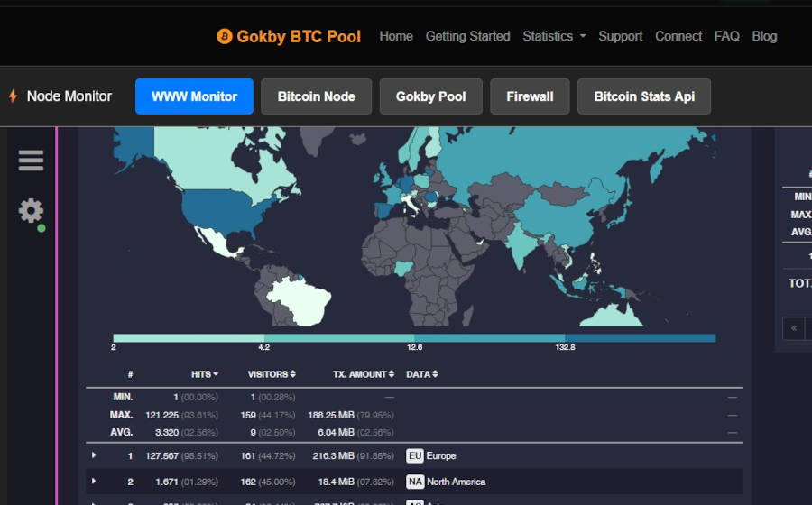This screenshot has width=812, height=505.
Task: Click the darkest legend segment starting at 132.8
Action: pos(641,338)
